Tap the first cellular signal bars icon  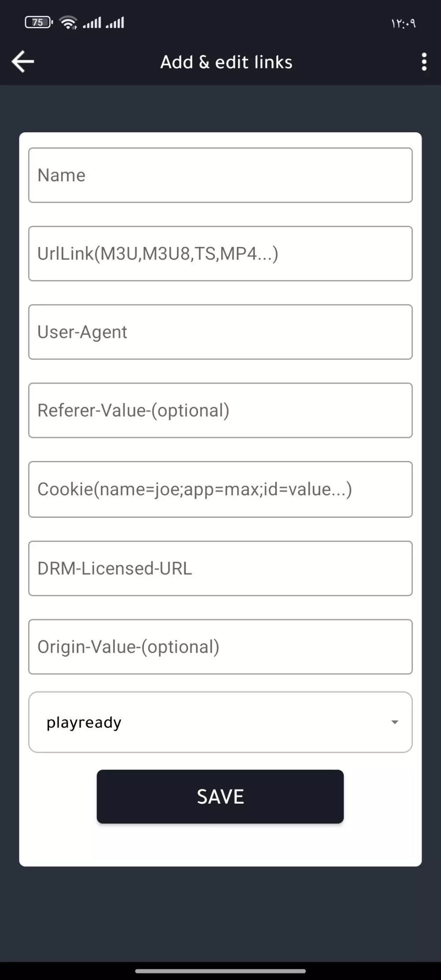click(92, 22)
